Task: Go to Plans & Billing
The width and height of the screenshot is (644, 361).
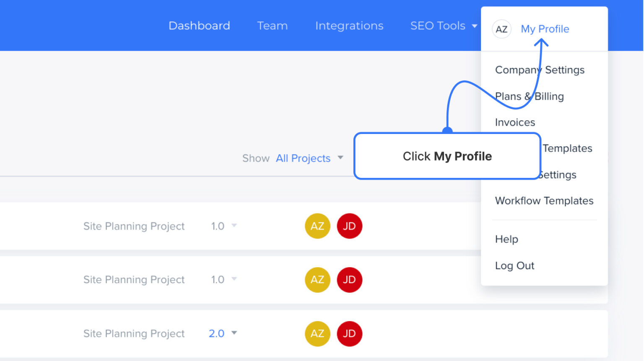Action: [529, 96]
